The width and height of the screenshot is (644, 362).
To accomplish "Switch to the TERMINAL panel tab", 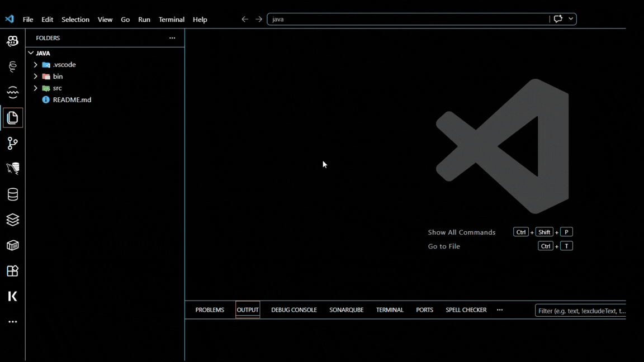I will [x=390, y=310].
